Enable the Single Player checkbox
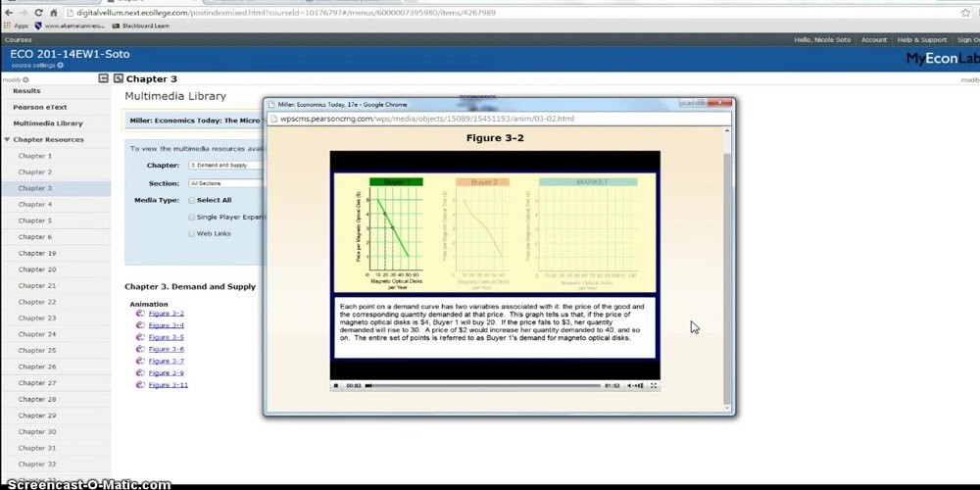Image resolution: width=980 pixels, height=490 pixels. click(x=191, y=217)
